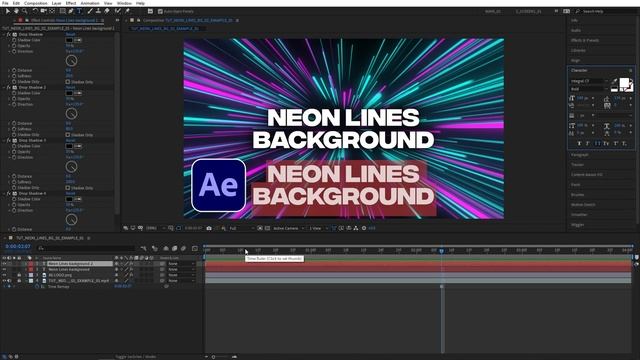Reset the first Drop Shadow effect
The width and height of the screenshot is (640, 360).
70,35
